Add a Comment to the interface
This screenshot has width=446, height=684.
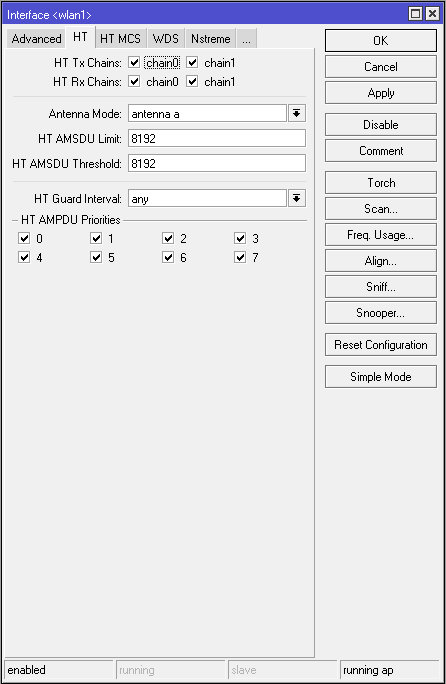pos(381,150)
